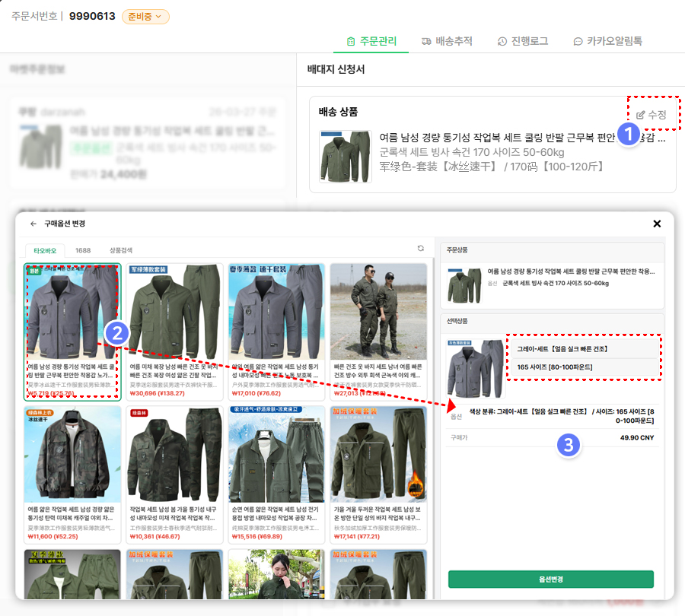Select the 그레이-세트 color option row
This screenshot has height=616, width=685.
tap(583, 349)
